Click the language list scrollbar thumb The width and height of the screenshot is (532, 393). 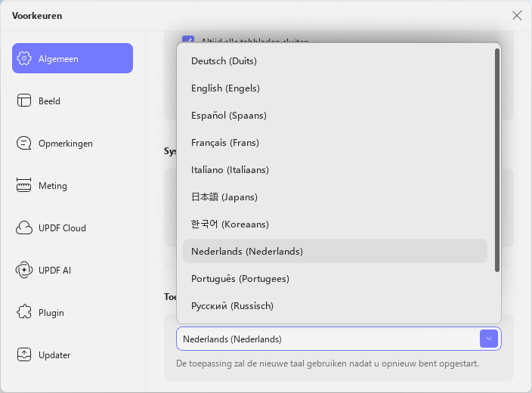[497, 160]
